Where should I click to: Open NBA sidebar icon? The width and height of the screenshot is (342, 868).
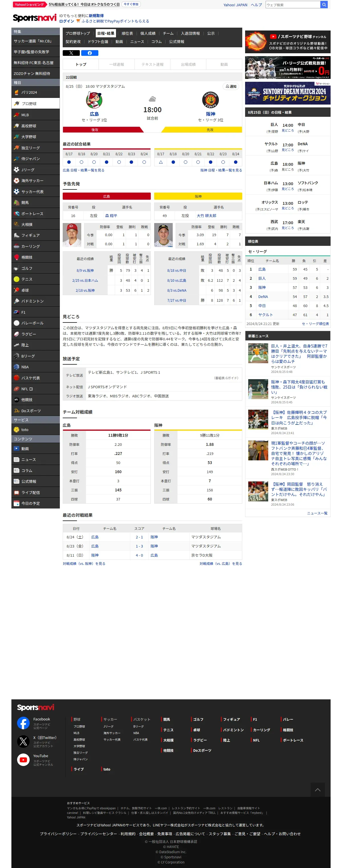tap(17, 367)
